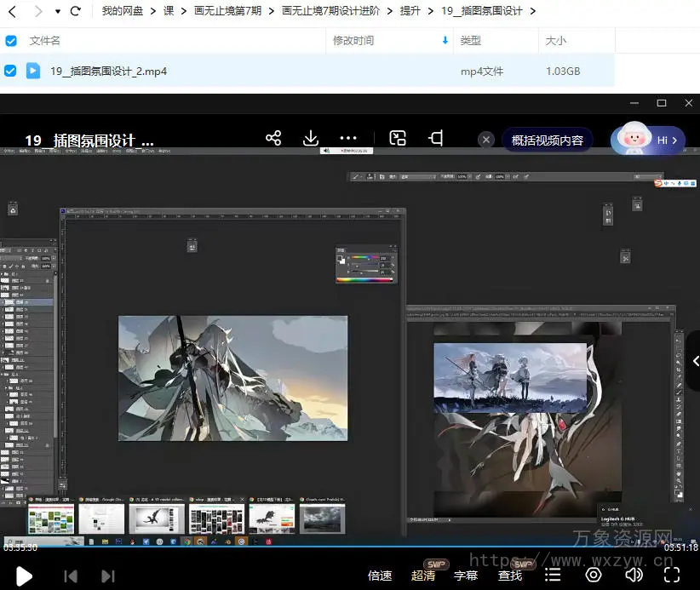Click the refresh icon in the navigation bar

(x=76, y=11)
